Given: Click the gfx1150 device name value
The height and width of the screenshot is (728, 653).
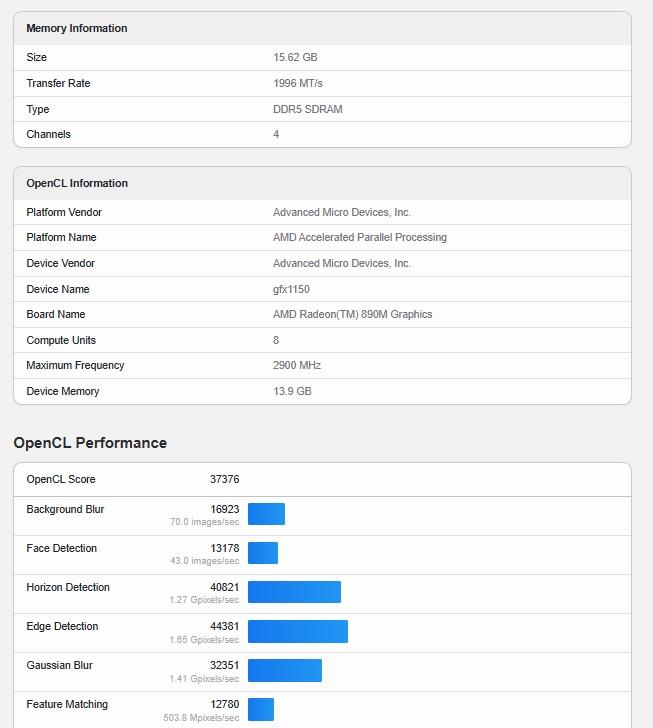Looking at the screenshot, I should click(x=293, y=289).
